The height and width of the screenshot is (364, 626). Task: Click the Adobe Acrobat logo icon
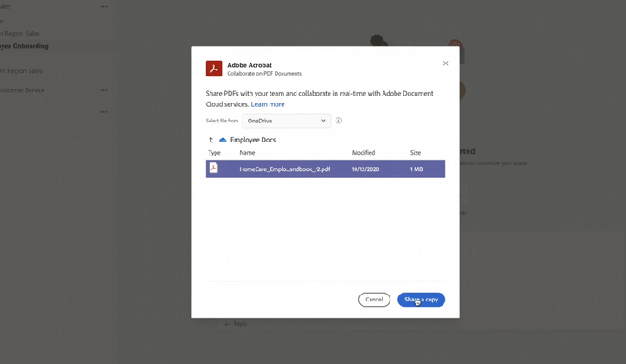pos(214,69)
